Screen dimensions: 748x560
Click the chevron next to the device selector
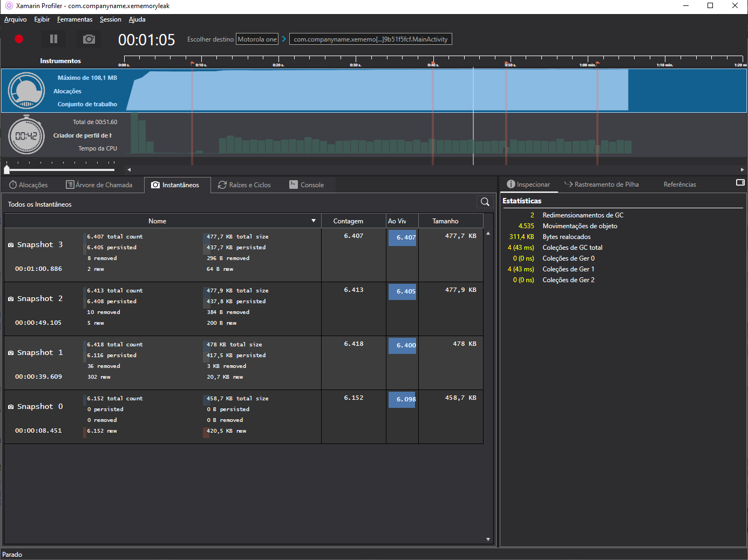click(x=283, y=39)
